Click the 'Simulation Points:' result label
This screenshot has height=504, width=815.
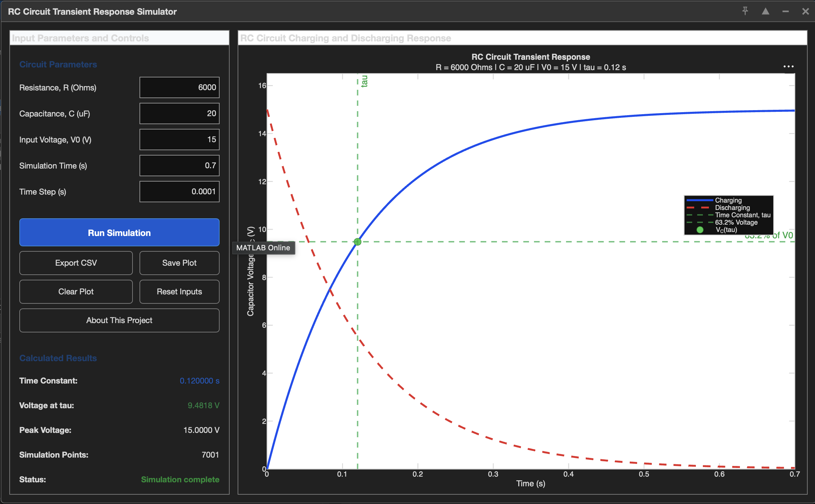click(x=54, y=455)
